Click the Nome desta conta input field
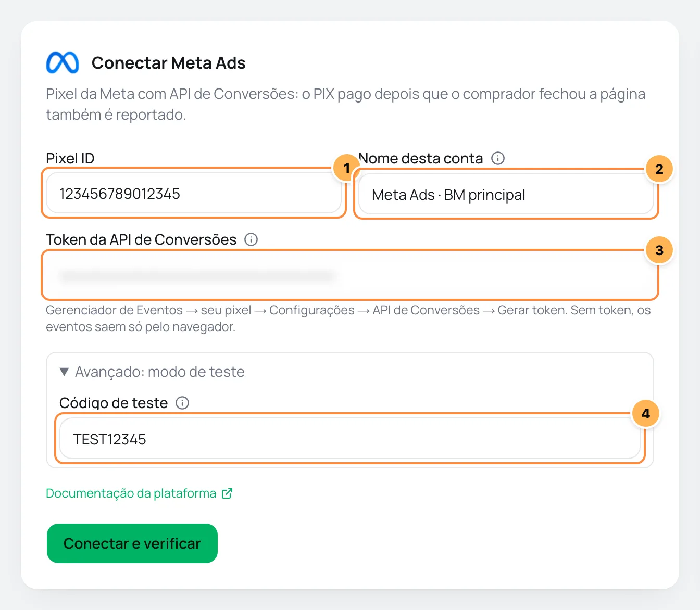The image size is (700, 610). pyautogui.click(x=506, y=194)
